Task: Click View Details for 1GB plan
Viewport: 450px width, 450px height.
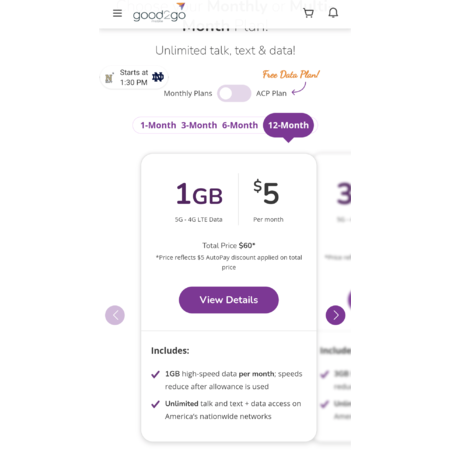Action: pyautogui.click(x=229, y=300)
